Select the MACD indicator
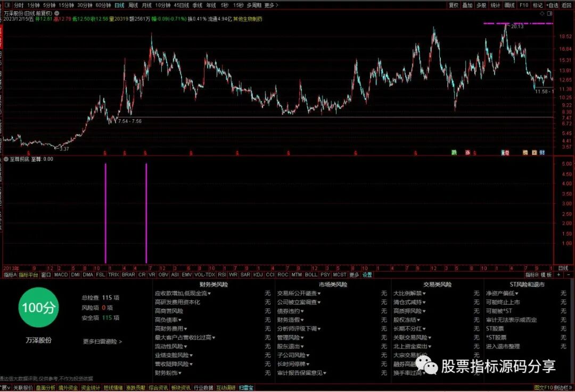575x392 pixels. (61, 274)
